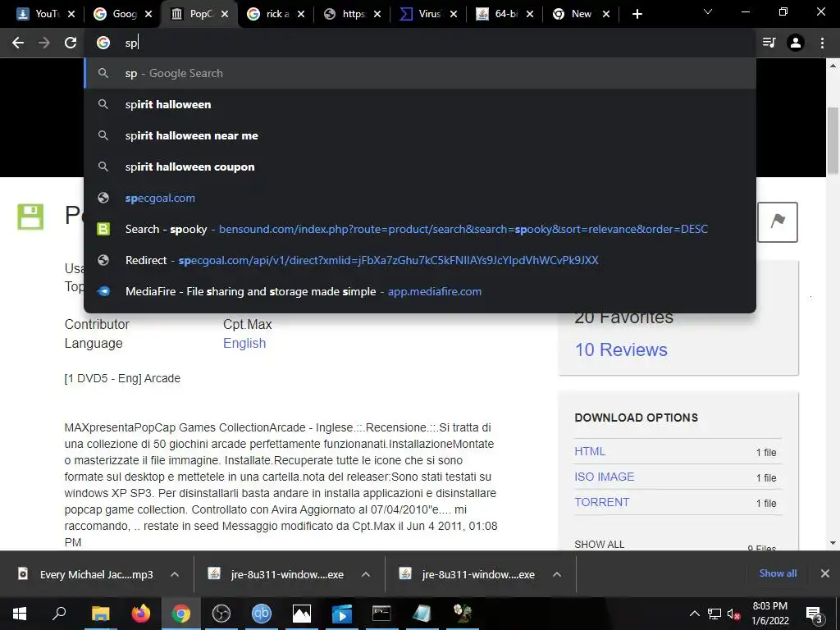840x630 pixels.
Task: Open the Command Prompt taskbar icon
Action: coord(381,614)
